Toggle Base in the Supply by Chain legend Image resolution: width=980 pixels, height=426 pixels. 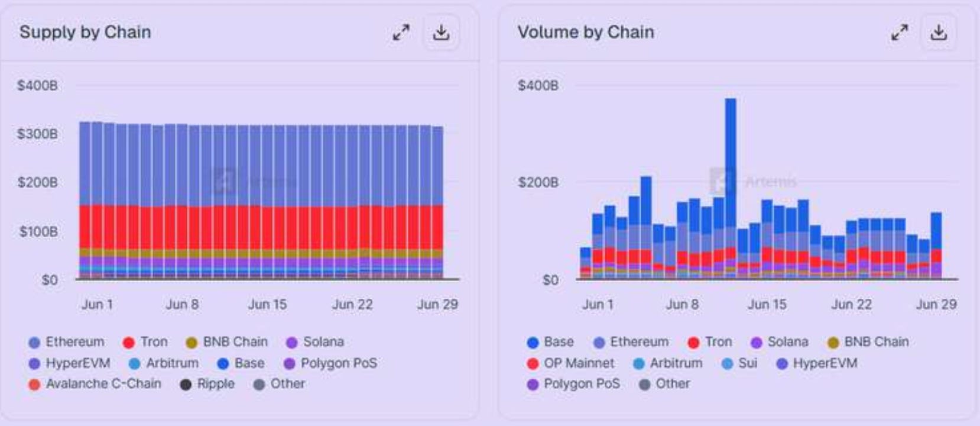tap(241, 363)
